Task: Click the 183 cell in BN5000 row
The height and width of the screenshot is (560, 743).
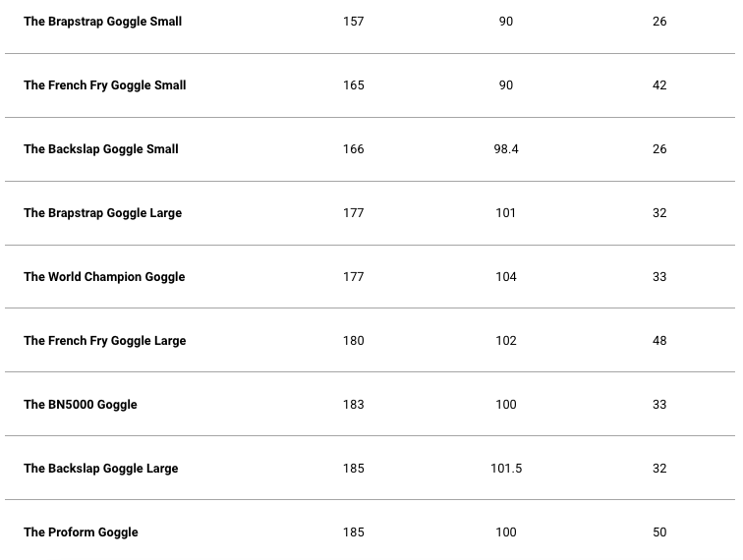Action: tap(354, 405)
